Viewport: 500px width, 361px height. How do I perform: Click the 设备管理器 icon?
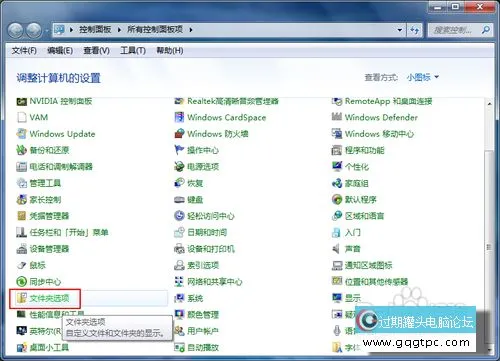point(22,249)
